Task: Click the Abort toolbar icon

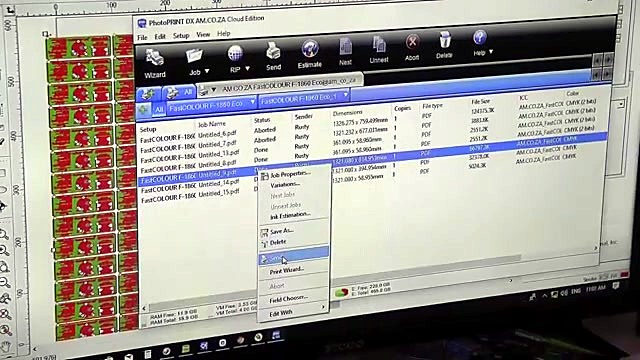Action: 412,47
